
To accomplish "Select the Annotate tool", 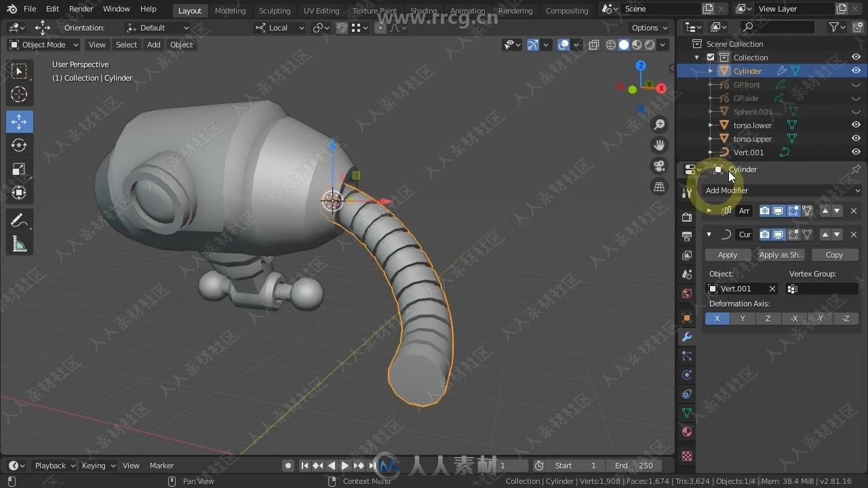I will (20, 221).
